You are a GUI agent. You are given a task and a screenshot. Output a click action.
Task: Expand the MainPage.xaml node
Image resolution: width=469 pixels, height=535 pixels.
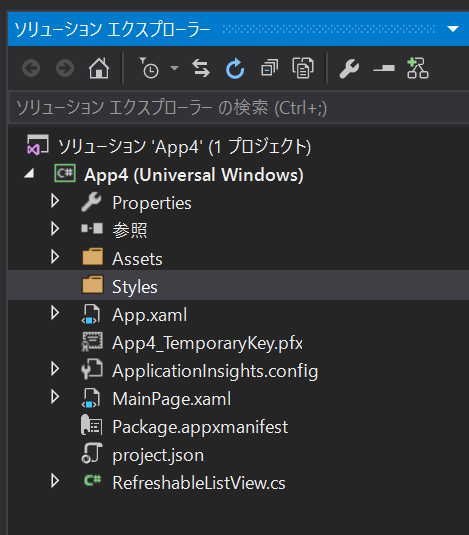click(55, 396)
